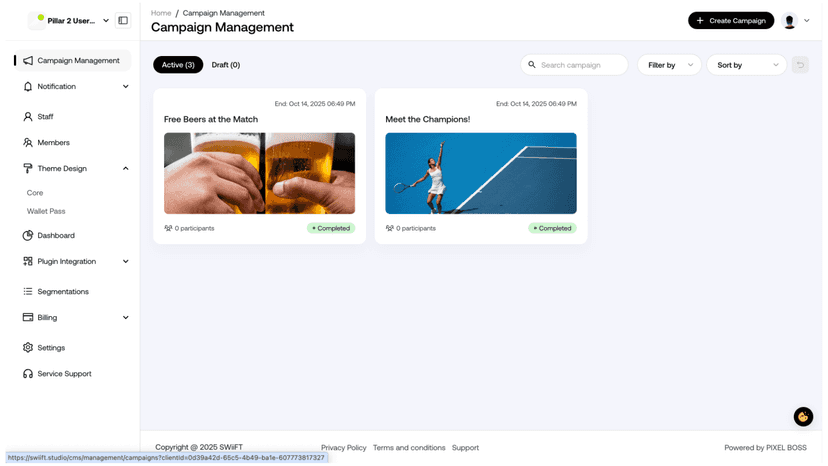Click the Campaign Management breadcrumb text
The height and width of the screenshot is (466, 828).
[224, 13]
